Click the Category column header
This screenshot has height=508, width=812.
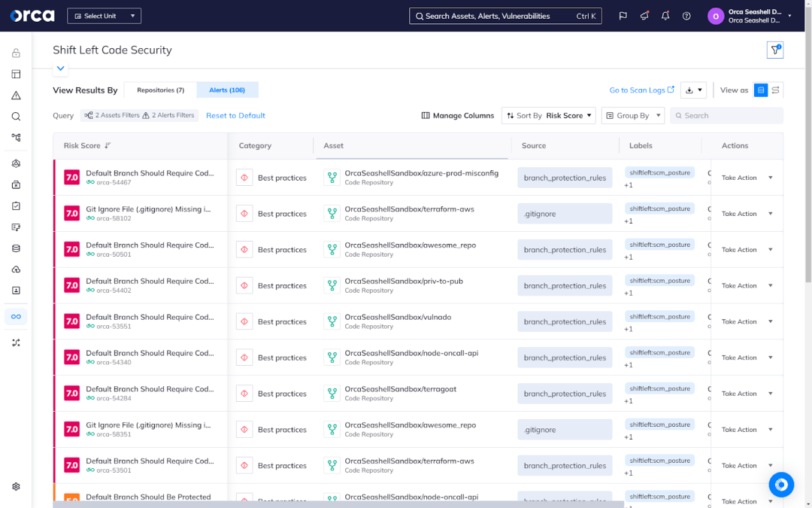point(255,146)
